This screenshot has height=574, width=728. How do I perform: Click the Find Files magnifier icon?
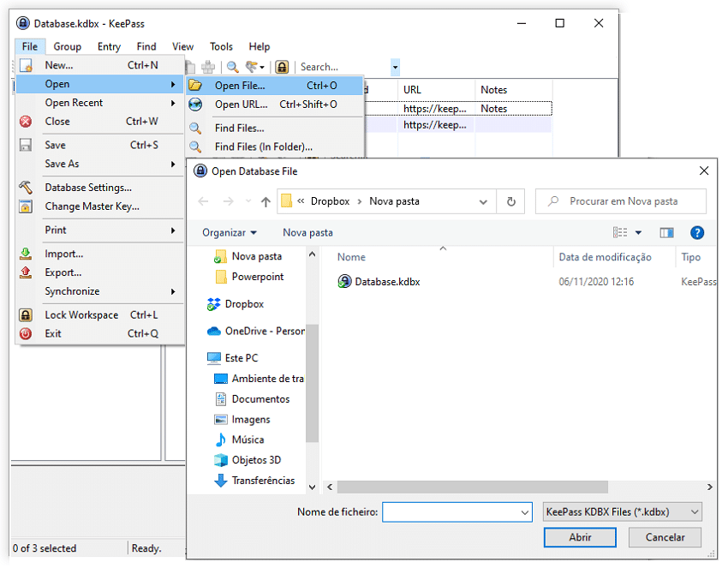(195, 129)
